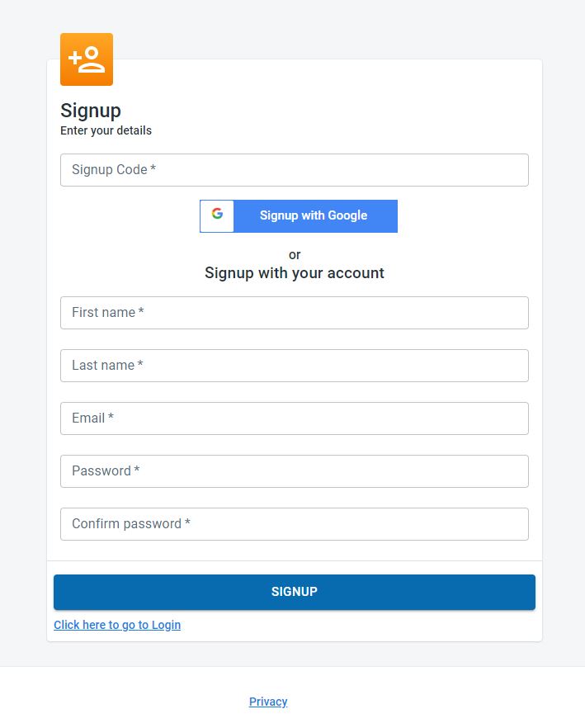Image resolution: width=585 pixels, height=728 pixels.
Task: Click the orange add-user icon
Action: (x=87, y=59)
